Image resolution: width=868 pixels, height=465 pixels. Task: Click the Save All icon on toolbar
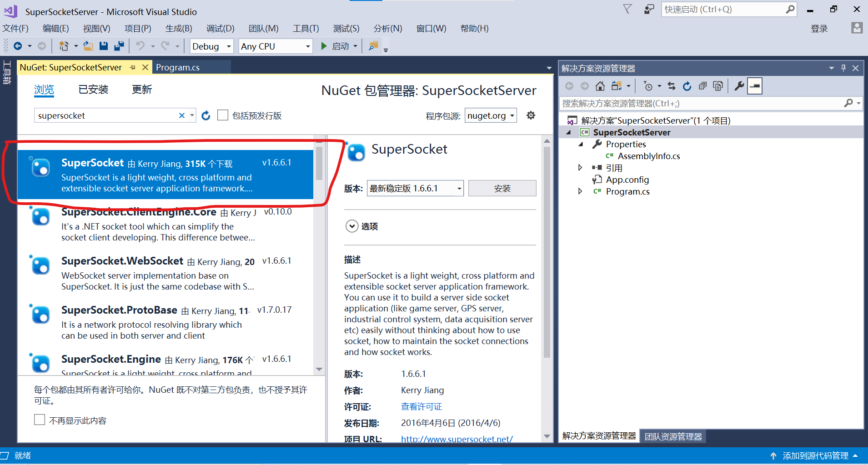tap(119, 46)
